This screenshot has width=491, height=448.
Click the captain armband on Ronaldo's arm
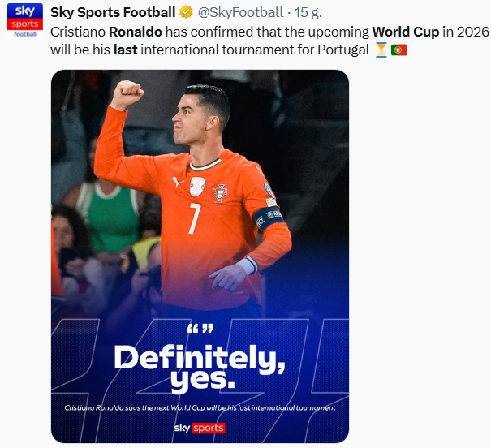point(269,217)
